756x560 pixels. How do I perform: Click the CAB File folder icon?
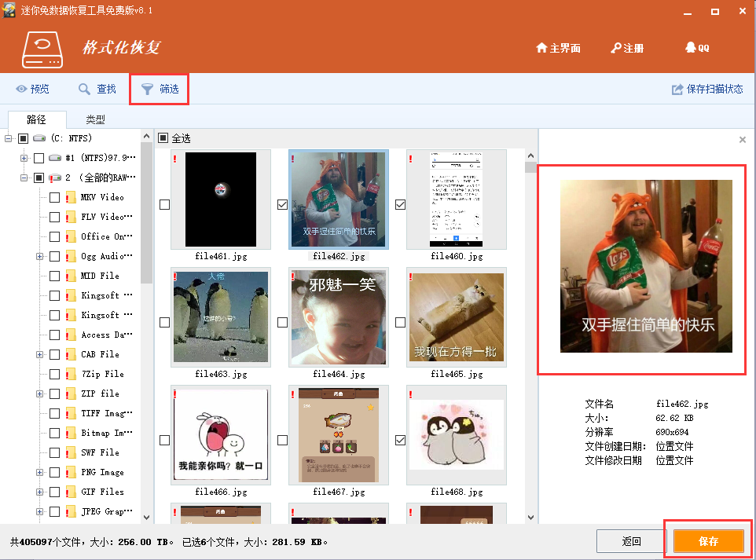point(71,355)
